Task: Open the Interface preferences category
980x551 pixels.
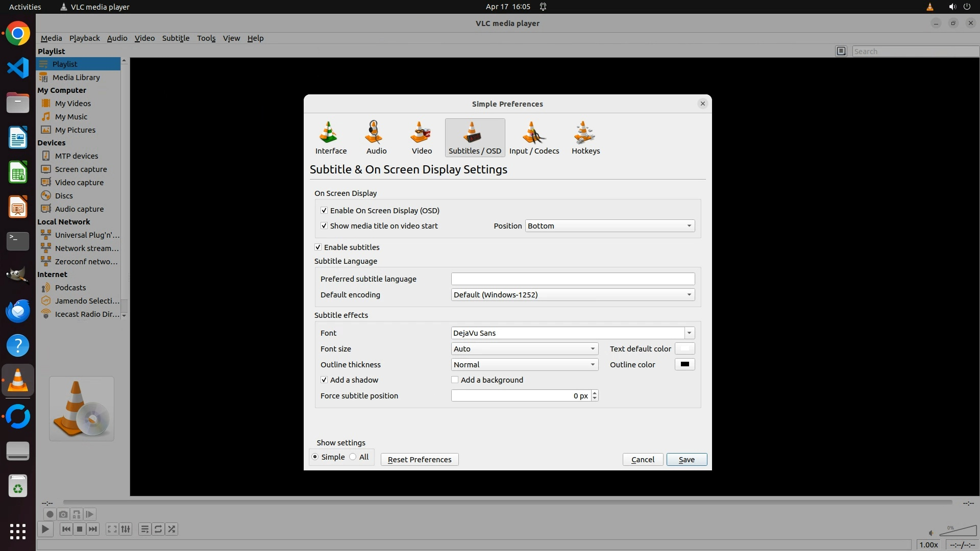Action: tap(331, 137)
